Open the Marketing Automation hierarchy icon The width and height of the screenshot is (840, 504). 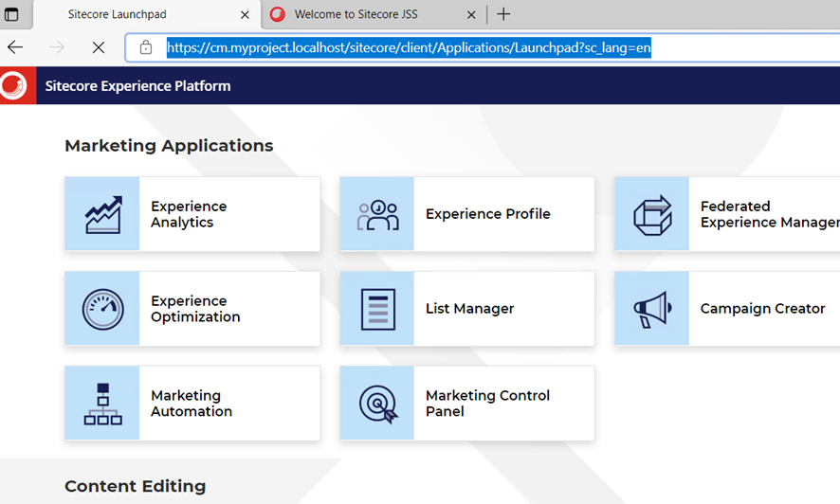[102, 404]
